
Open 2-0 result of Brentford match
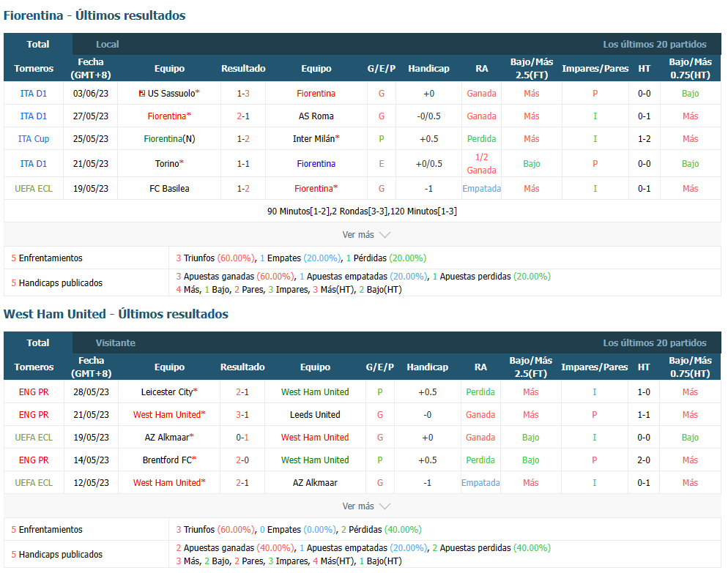click(x=242, y=460)
